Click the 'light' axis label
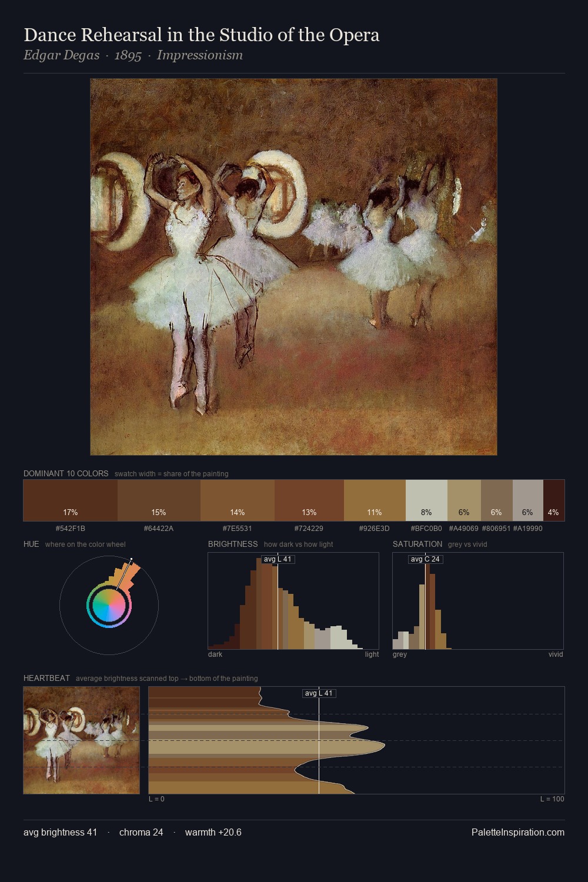The width and height of the screenshot is (588, 882). (372, 654)
